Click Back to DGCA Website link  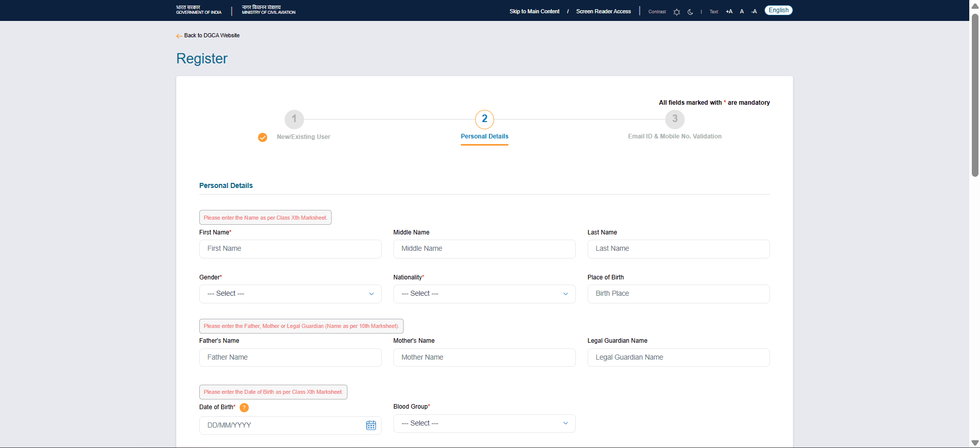click(x=212, y=36)
